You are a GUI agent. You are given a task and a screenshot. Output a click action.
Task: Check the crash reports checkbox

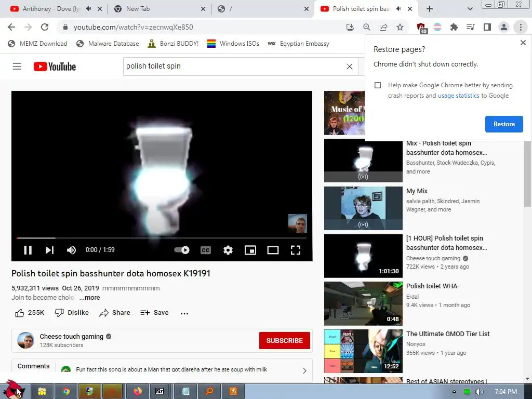378,85
